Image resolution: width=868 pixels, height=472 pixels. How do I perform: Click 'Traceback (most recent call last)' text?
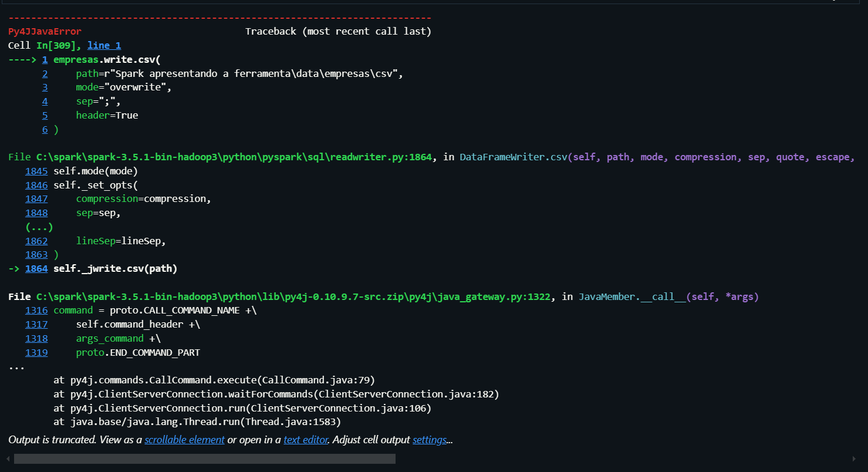tap(339, 32)
